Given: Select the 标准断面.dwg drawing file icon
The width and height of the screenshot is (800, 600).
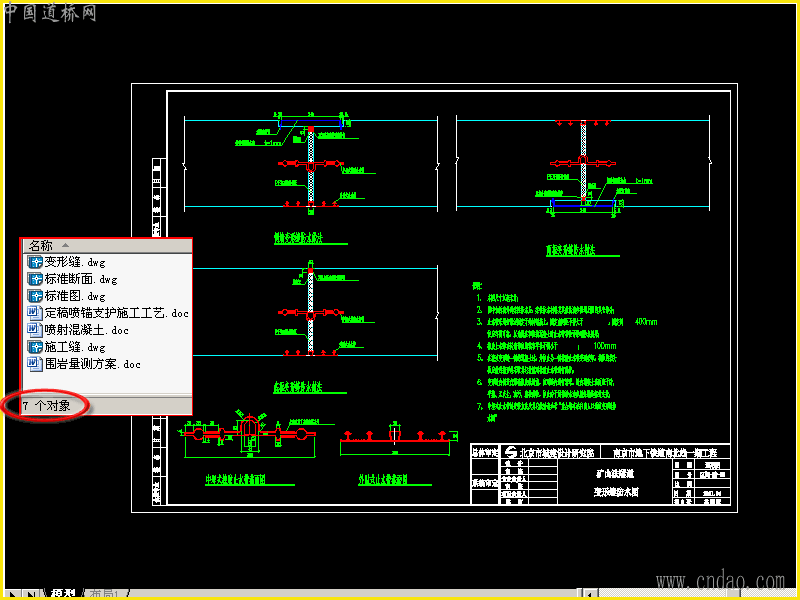Looking at the screenshot, I should pyautogui.click(x=35, y=279).
